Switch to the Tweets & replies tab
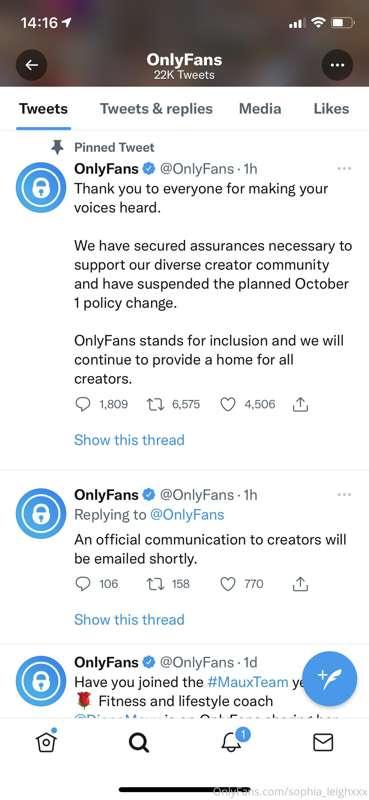Viewport: 369px width, 800px height. pos(156,109)
